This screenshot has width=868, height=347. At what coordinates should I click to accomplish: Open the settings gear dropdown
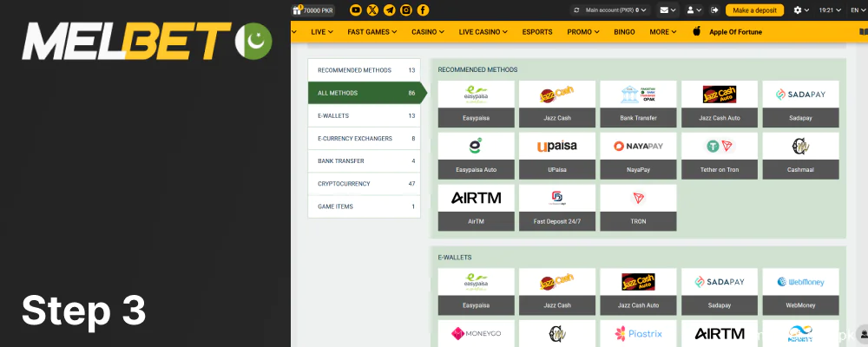pos(801,10)
